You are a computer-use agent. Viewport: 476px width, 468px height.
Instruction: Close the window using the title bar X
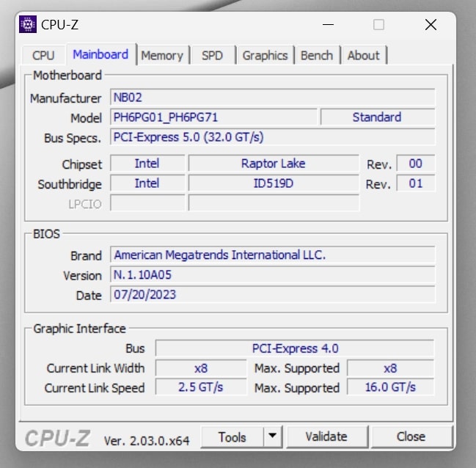[x=431, y=25]
